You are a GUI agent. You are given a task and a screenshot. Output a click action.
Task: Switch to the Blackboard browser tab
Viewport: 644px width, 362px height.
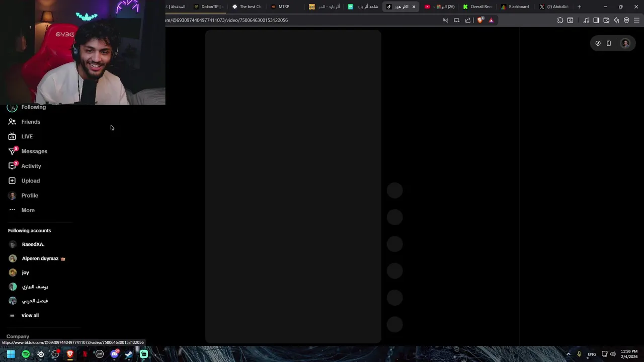click(515, 7)
